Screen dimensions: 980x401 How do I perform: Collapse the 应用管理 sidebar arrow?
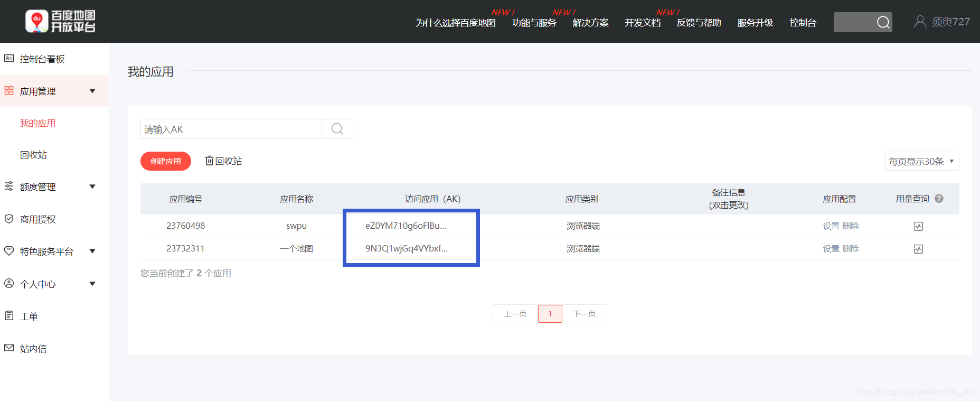pos(92,91)
